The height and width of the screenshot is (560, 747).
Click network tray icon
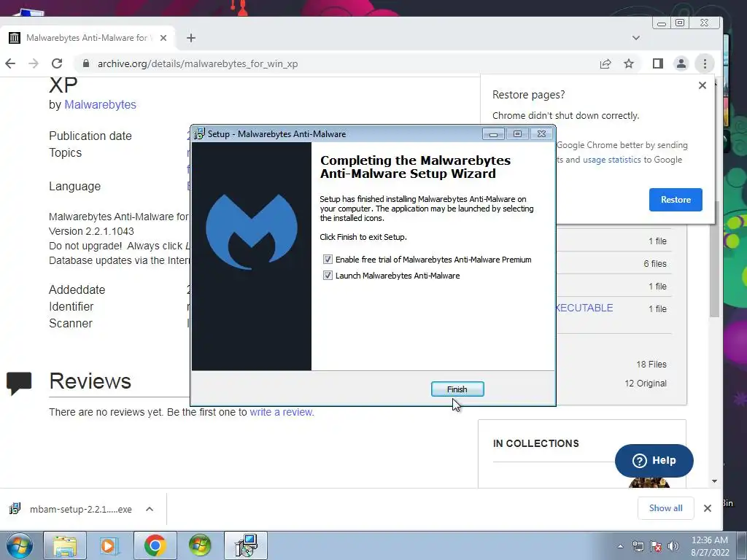(x=638, y=546)
